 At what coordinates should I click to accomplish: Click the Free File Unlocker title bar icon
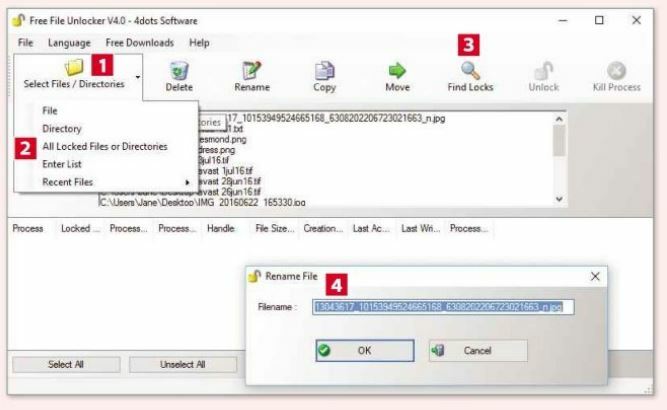pos(18,20)
